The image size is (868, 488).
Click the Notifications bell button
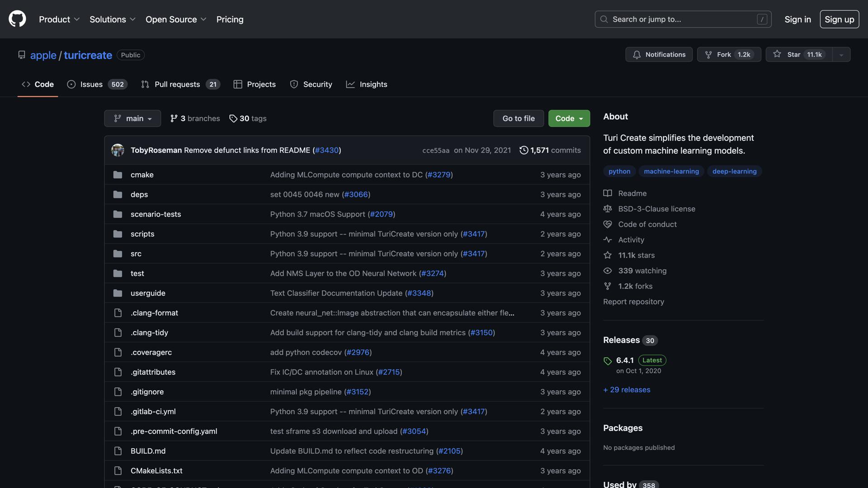coord(659,55)
